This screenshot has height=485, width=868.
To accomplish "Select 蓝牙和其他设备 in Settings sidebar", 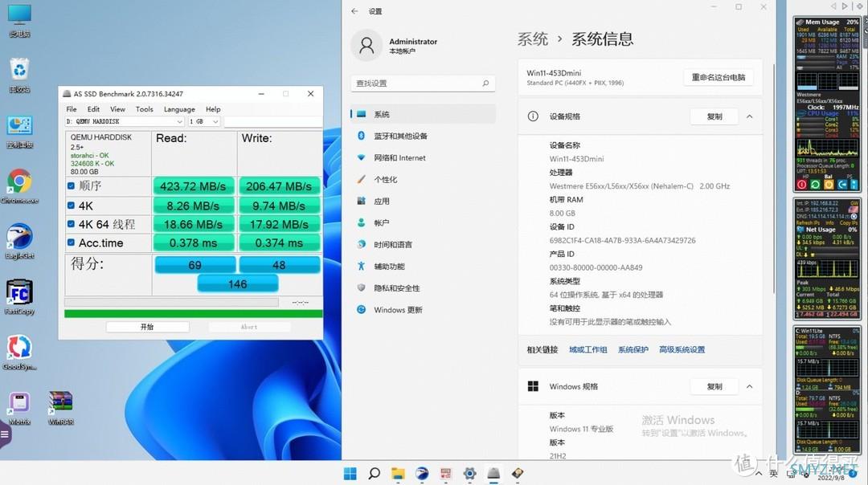I will [x=424, y=136].
